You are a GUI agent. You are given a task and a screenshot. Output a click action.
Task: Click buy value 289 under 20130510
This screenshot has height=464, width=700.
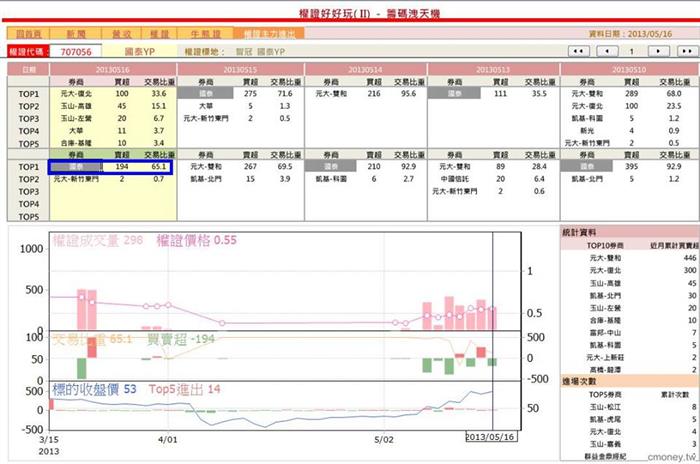pos(631,94)
